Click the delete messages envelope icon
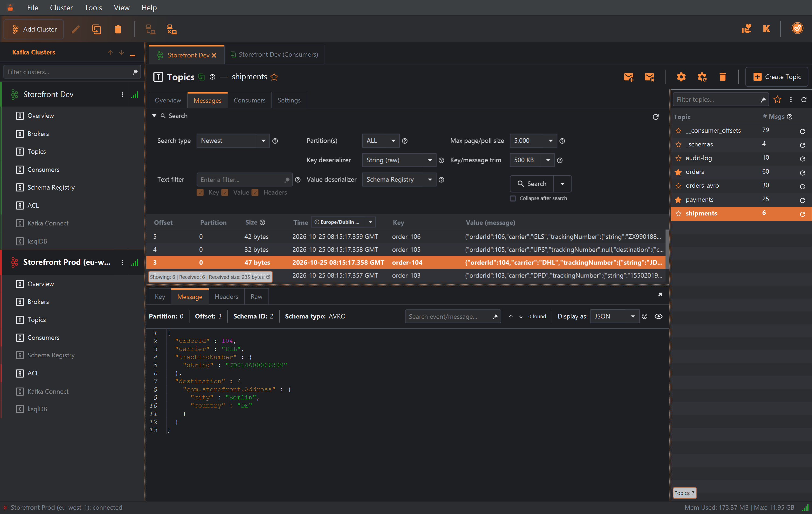 click(649, 77)
